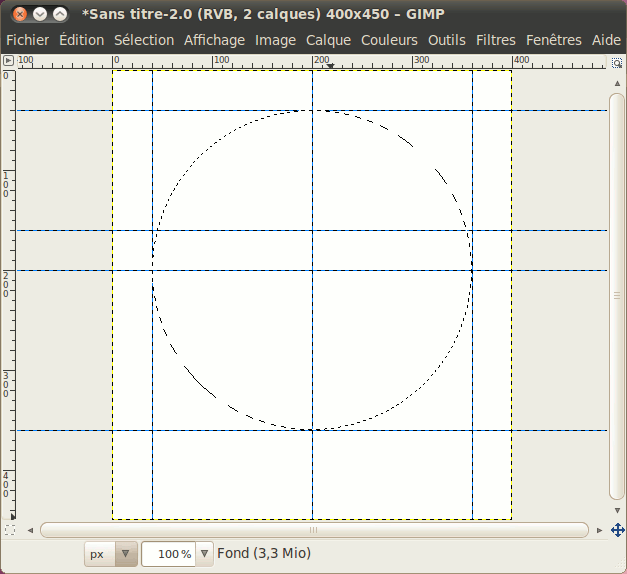
Task: Click the horizontal scrollbar handle
Action: tap(313, 530)
